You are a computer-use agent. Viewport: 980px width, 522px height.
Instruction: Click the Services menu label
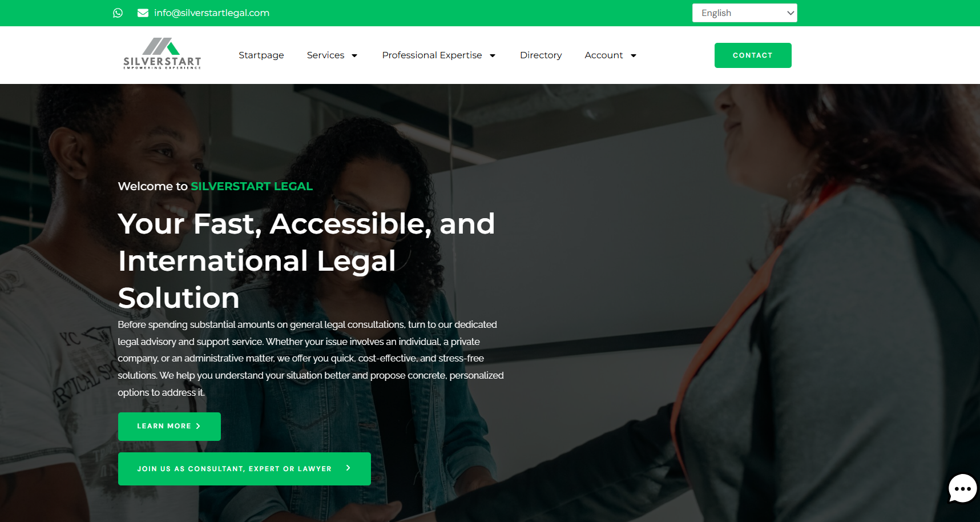pyautogui.click(x=325, y=55)
